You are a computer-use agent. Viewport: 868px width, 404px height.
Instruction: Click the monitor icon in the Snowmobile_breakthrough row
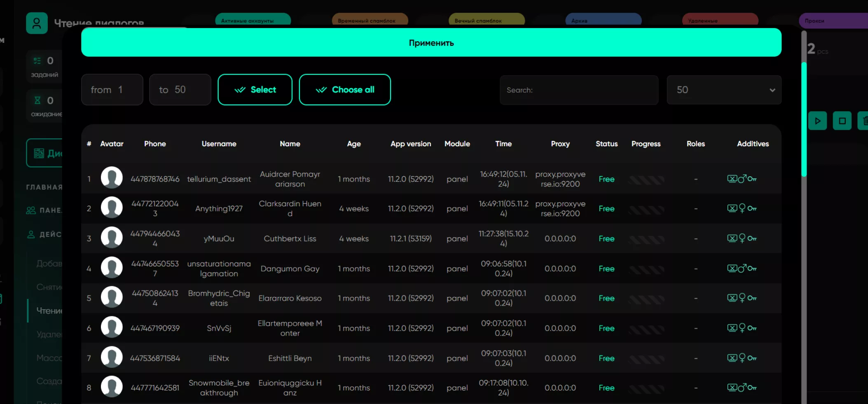pyautogui.click(x=732, y=388)
